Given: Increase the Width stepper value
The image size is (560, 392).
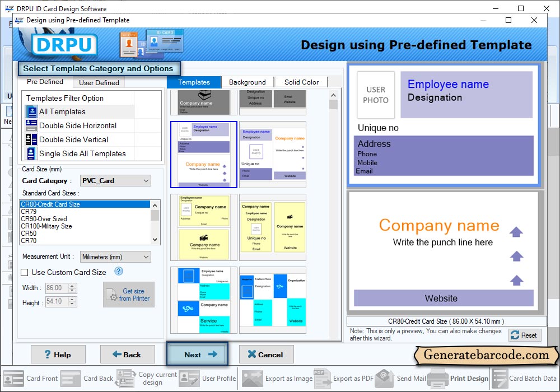Looking at the screenshot, I should [72, 286].
